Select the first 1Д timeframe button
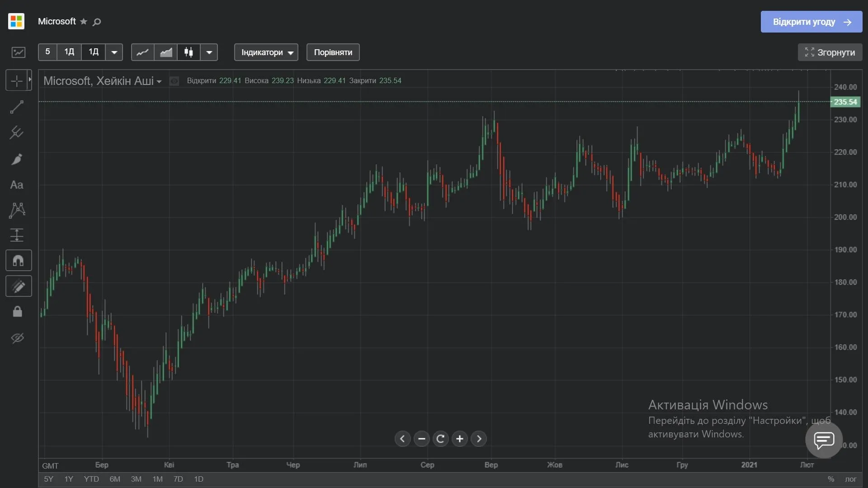 coord(69,52)
